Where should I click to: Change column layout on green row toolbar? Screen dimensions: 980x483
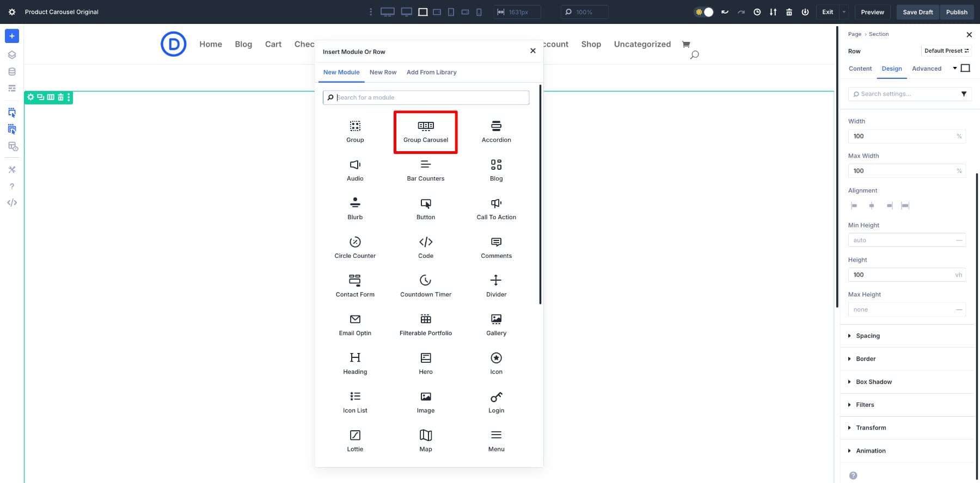pos(51,97)
